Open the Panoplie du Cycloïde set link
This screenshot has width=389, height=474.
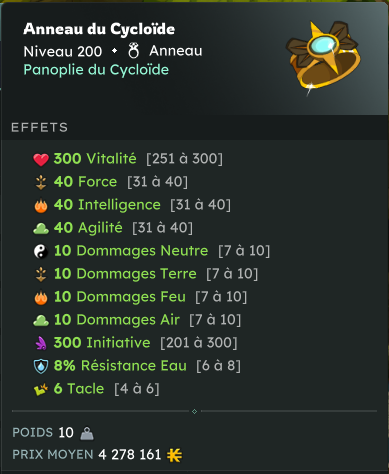[96, 70]
